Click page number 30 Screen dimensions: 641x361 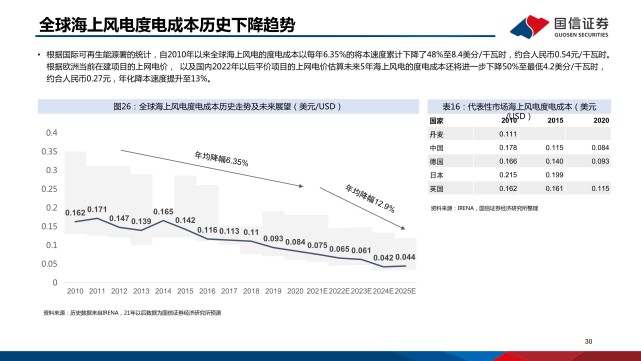[588, 341]
